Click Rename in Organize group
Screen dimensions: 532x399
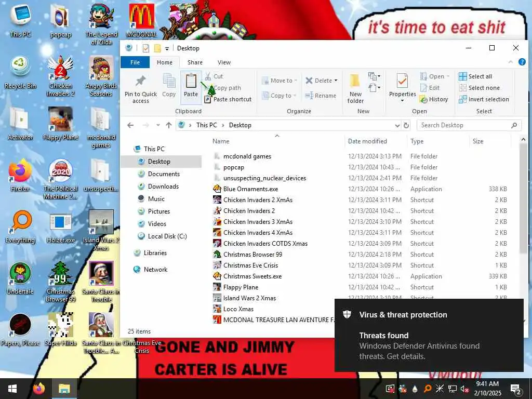(x=321, y=96)
